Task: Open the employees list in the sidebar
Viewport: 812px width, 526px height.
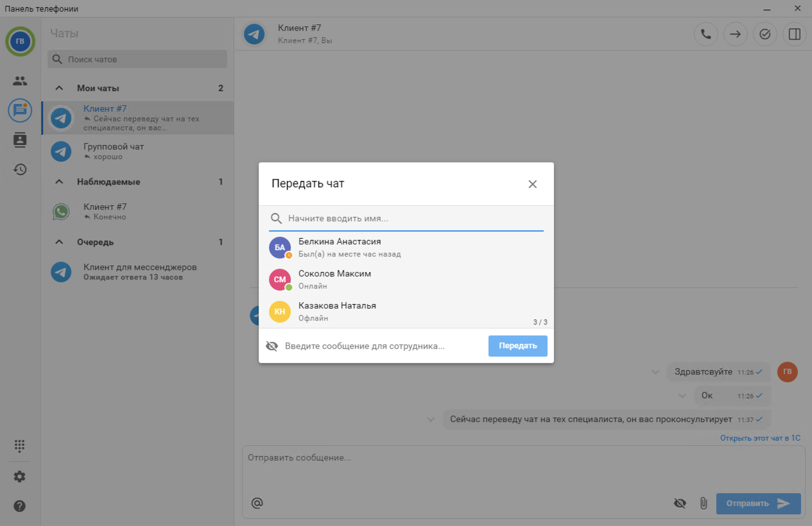Action: click(x=20, y=81)
